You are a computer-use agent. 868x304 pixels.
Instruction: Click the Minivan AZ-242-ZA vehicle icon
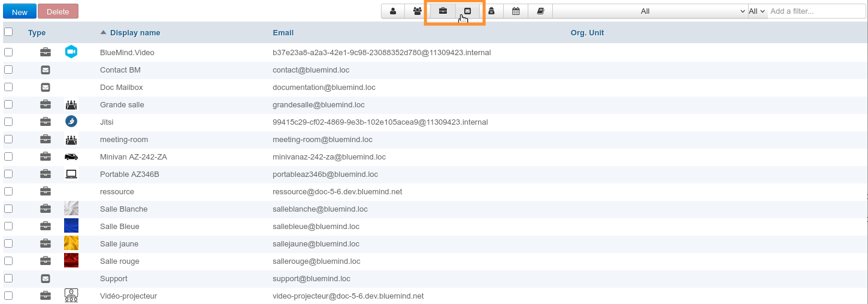(x=71, y=156)
